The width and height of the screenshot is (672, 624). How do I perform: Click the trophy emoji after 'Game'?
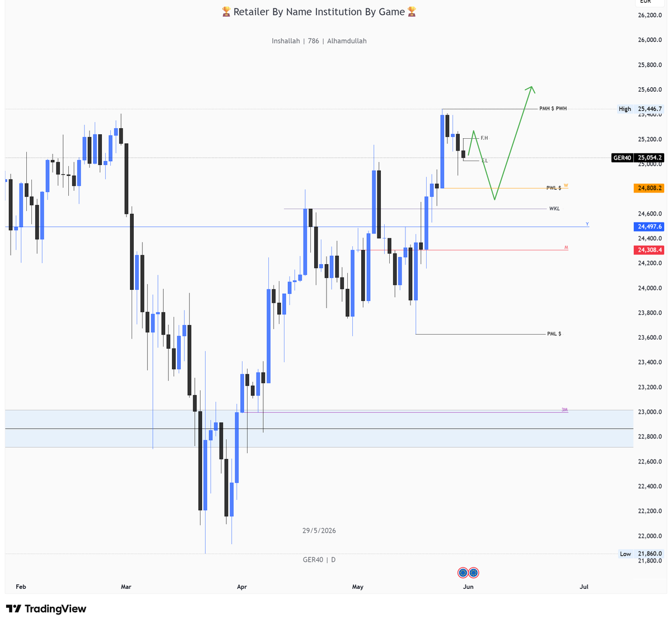[x=412, y=12]
